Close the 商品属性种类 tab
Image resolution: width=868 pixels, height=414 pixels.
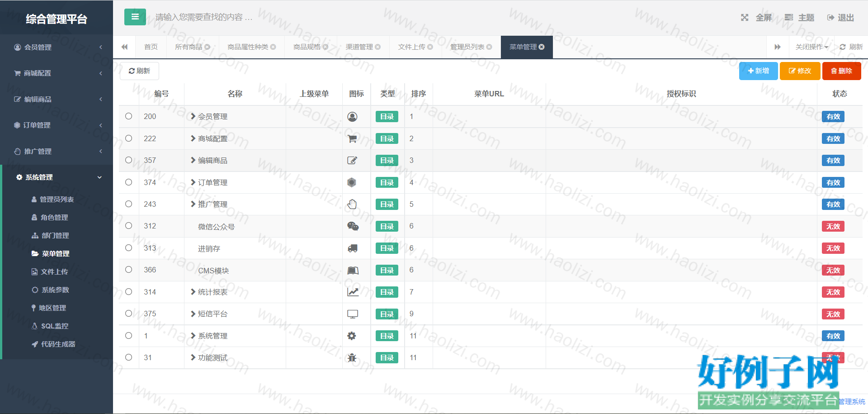[273, 47]
